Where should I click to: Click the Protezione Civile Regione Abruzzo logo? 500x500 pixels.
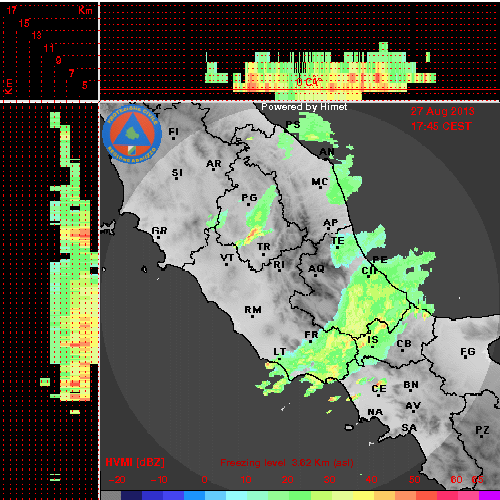[x=132, y=135]
